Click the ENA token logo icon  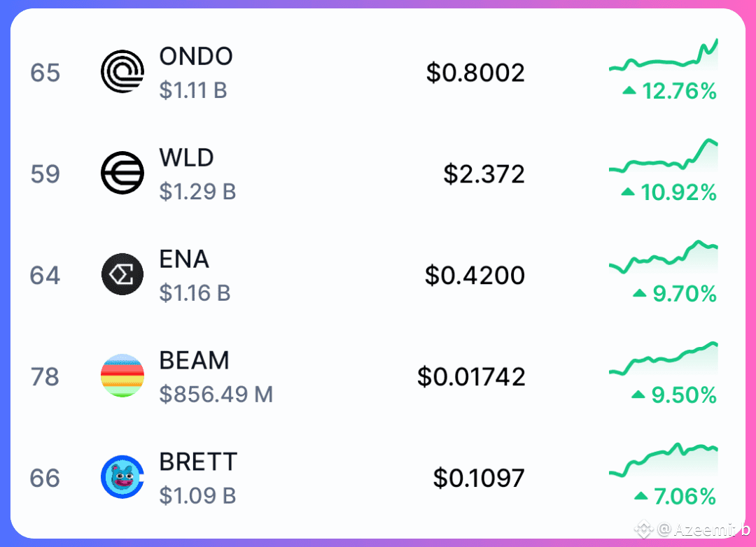(122, 274)
